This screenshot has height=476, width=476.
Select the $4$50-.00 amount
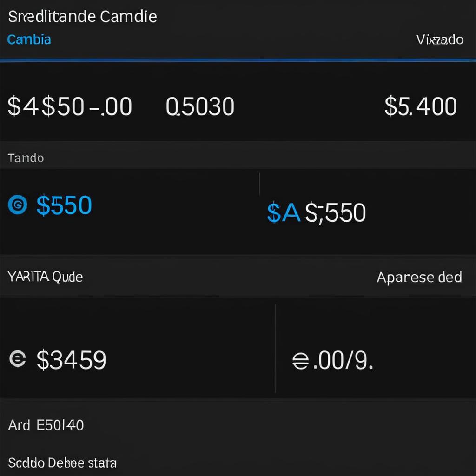(x=70, y=106)
